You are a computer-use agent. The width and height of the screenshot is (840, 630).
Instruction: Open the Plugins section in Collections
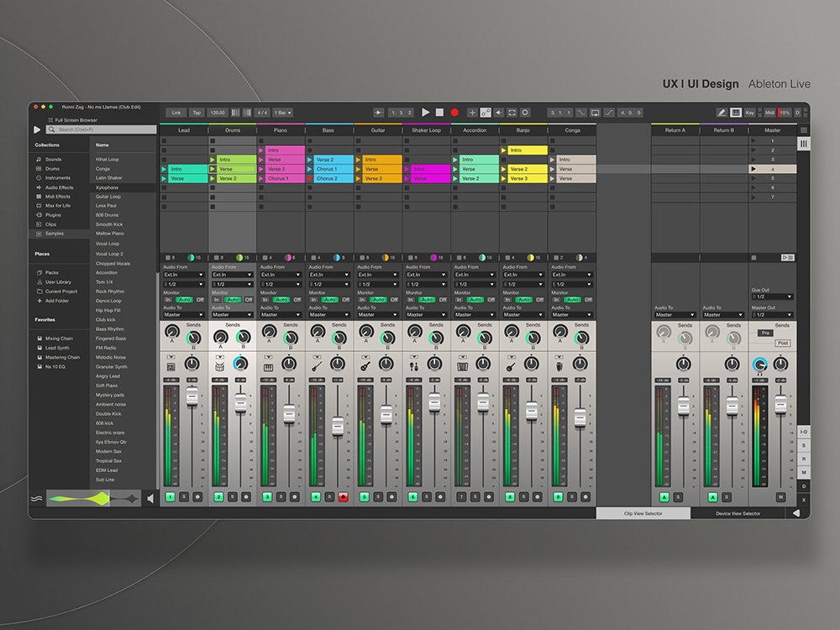point(52,215)
